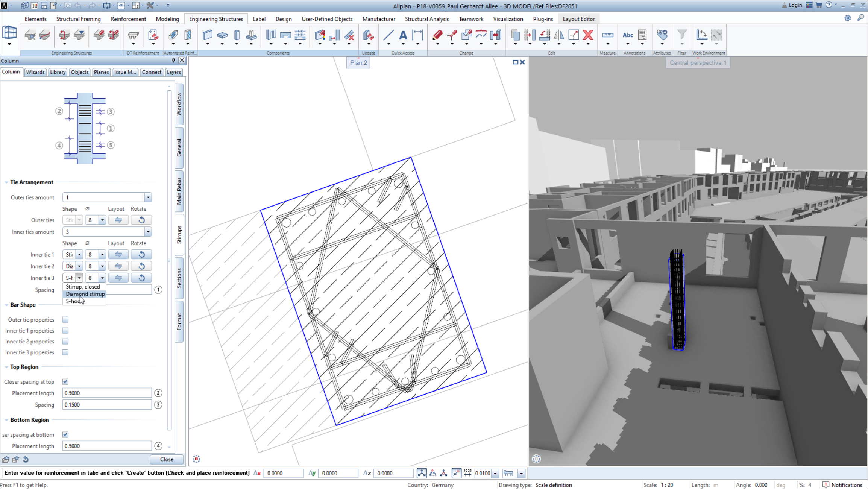Click load favorites icon at palette bottom

coord(5,459)
